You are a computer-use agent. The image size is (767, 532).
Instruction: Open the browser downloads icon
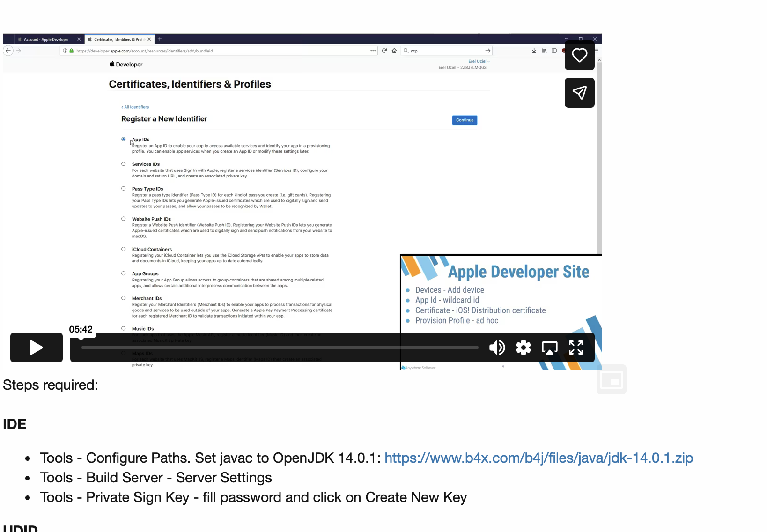[x=534, y=51]
